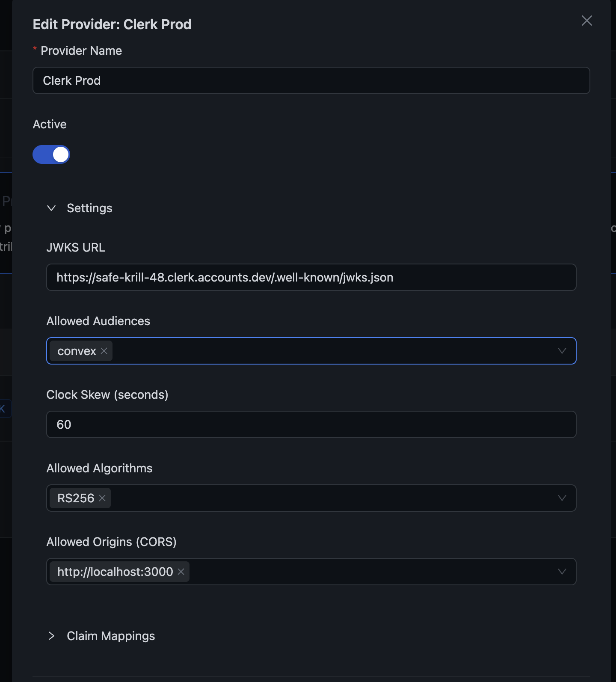The width and height of the screenshot is (616, 682).
Task: Collapse the Settings section via its title
Action: pyautogui.click(x=89, y=208)
